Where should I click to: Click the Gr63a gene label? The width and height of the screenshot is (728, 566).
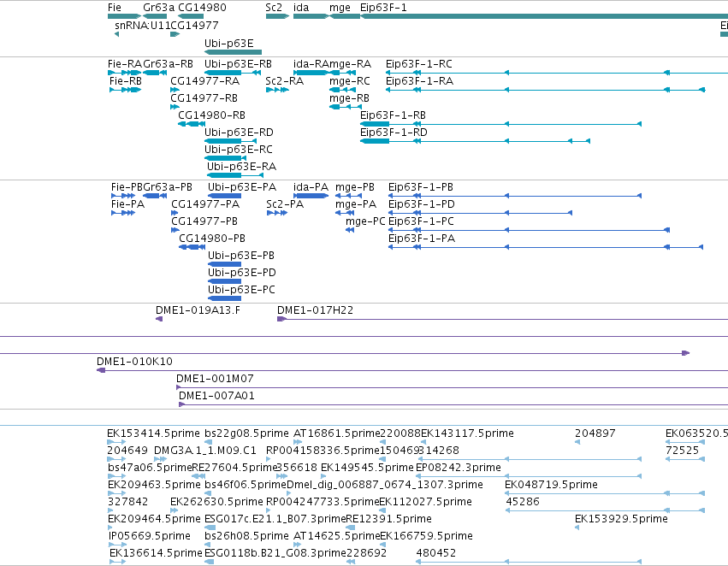159,8
